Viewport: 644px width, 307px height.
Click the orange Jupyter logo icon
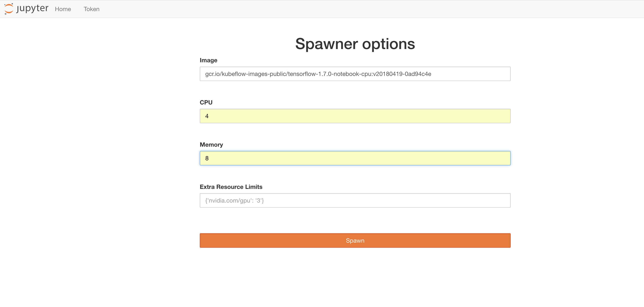9,9
